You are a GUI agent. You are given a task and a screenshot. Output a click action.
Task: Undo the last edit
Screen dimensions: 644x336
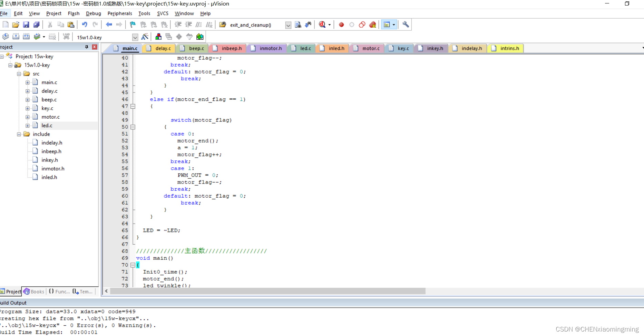pos(85,24)
